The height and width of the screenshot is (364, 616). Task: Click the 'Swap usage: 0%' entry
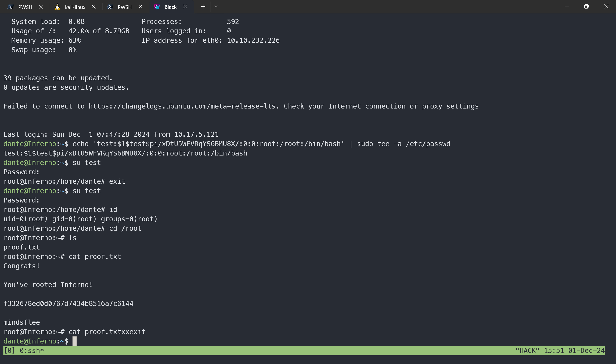click(44, 50)
